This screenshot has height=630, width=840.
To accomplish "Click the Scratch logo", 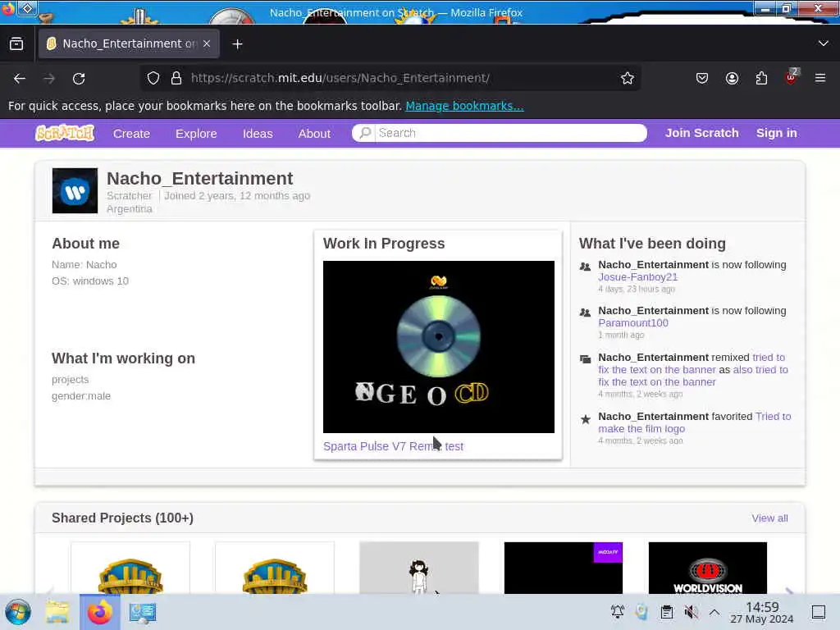I will coord(65,133).
